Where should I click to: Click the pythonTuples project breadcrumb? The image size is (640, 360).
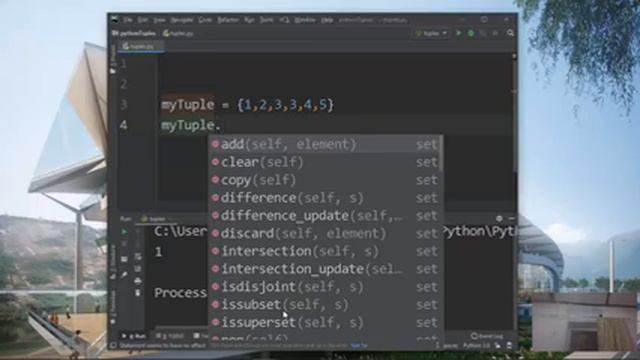(x=135, y=33)
